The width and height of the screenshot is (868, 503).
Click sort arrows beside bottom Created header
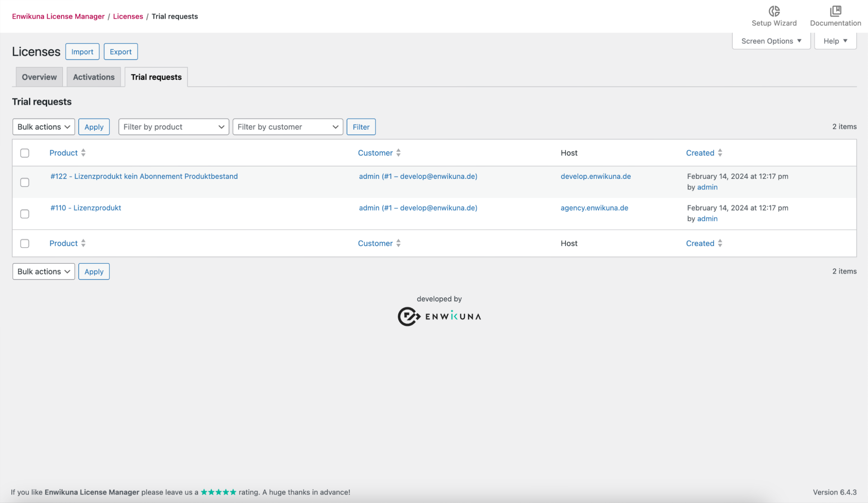coord(720,243)
